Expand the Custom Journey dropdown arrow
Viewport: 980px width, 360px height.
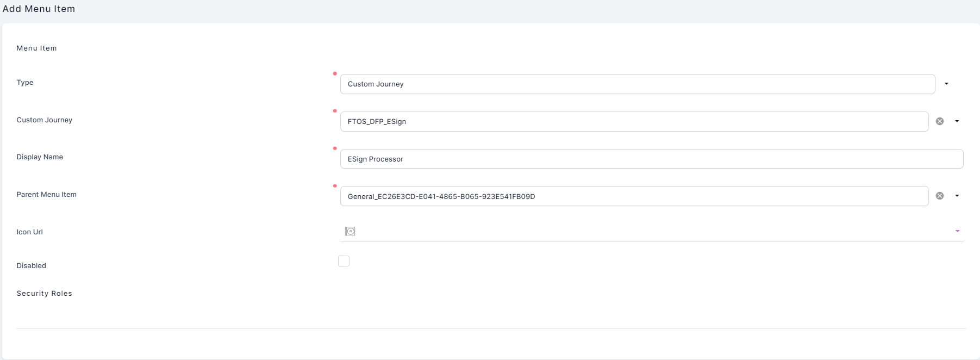coord(957,121)
